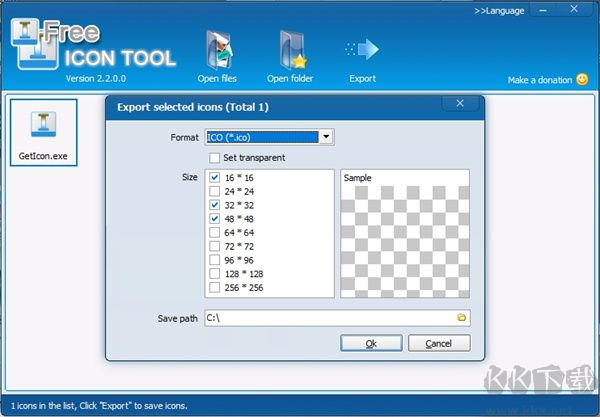Click the browse folder icon in Save path
Screen dimensions: 600x417
pyautogui.click(x=461, y=318)
